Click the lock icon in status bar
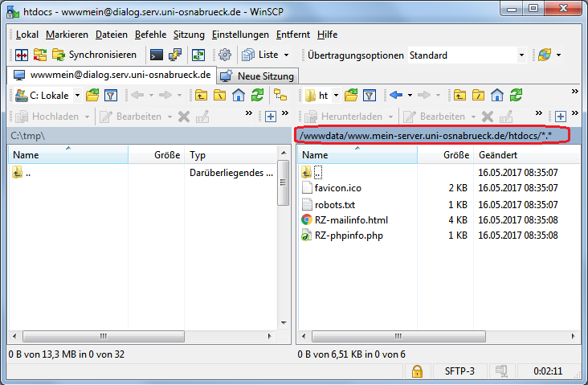The height and width of the screenshot is (385, 588). pyautogui.click(x=417, y=371)
